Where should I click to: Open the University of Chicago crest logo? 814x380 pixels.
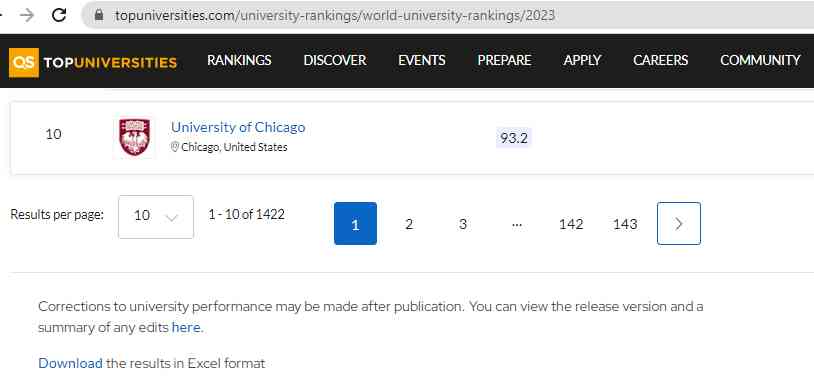(x=134, y=137)
